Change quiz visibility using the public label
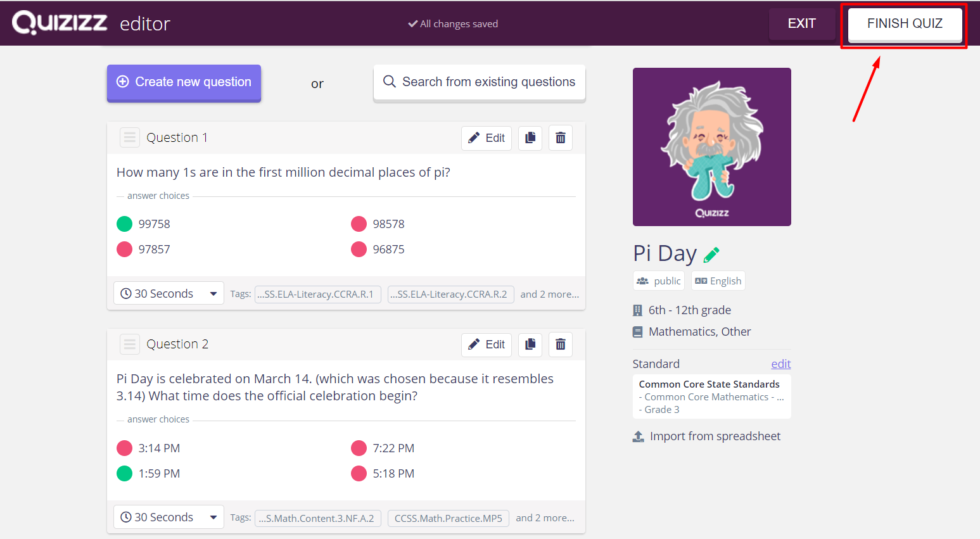The image size is (980, 539). 658,281
